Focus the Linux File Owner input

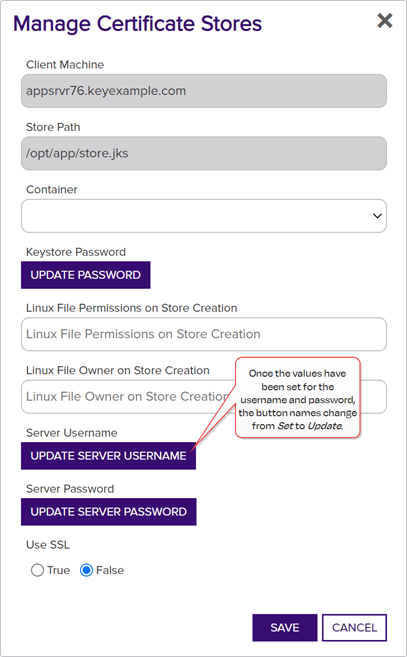tap(126, 396)
